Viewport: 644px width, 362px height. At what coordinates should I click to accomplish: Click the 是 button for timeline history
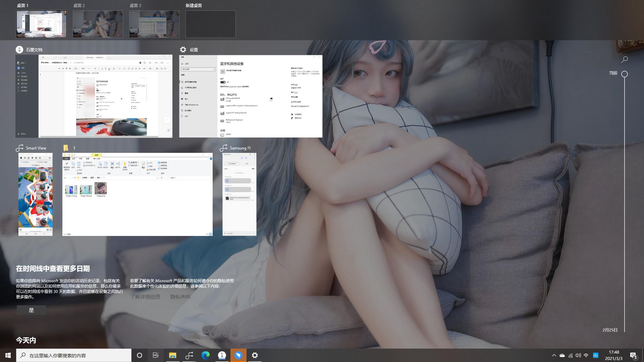[x=31, y=310]
